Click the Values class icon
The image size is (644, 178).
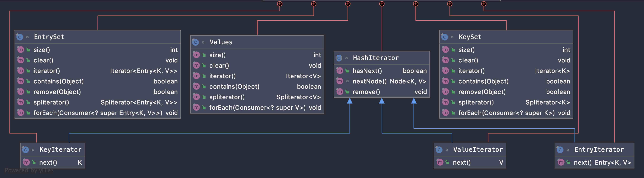tap(196, 42)
